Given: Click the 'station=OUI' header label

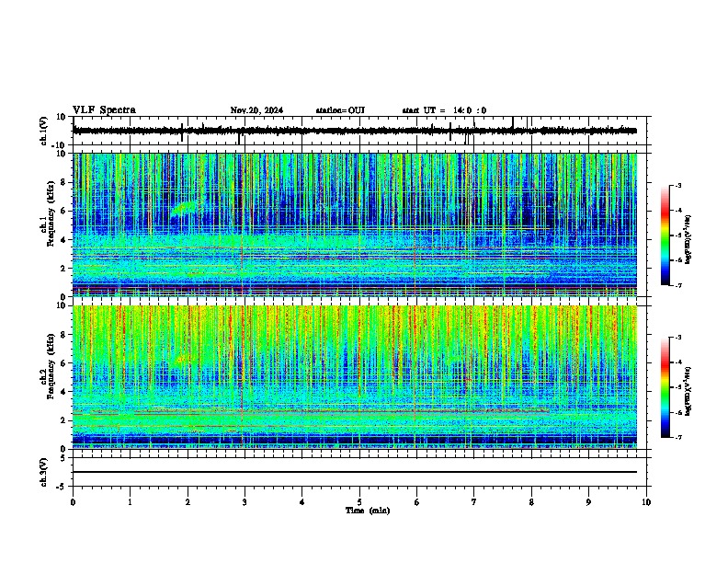Looking at the screenshot, I should (x=340, y=110).
